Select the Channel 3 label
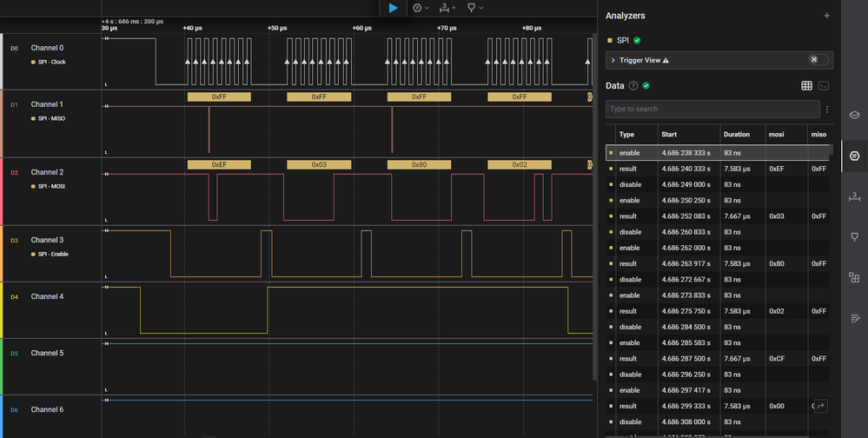This screenshot has height=438, width=868. click(x=47, y=241)
